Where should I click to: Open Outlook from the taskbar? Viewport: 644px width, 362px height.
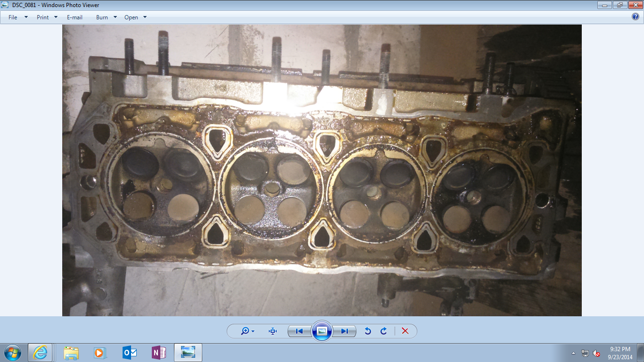129,353
